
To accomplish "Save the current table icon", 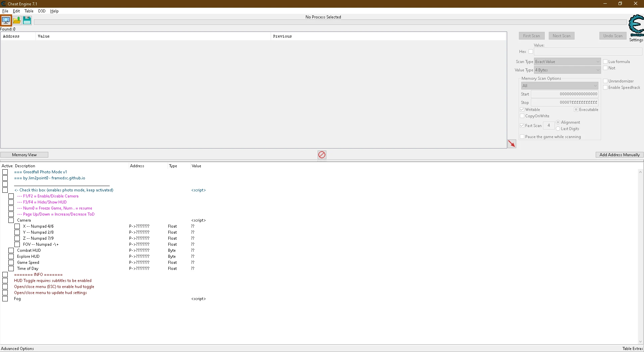I will click(27, 20).
